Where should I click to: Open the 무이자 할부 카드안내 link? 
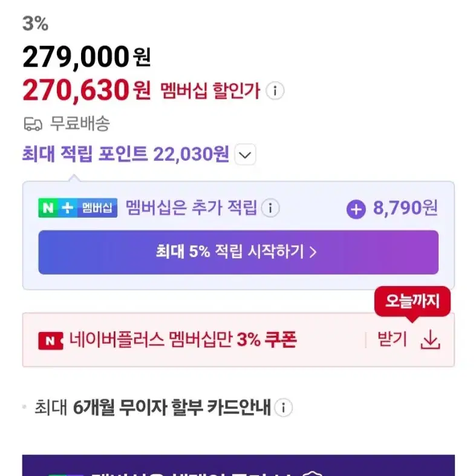(152, 407)
